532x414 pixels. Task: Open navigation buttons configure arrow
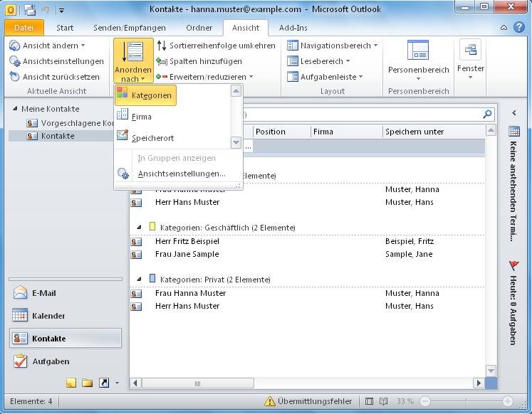click(x=117, y=383)
